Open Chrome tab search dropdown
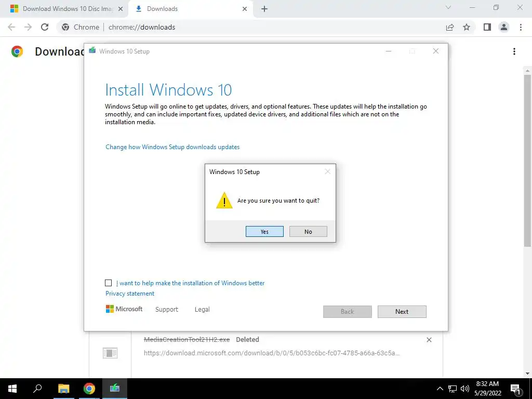 pyautogui.click(x=448, y=7)
